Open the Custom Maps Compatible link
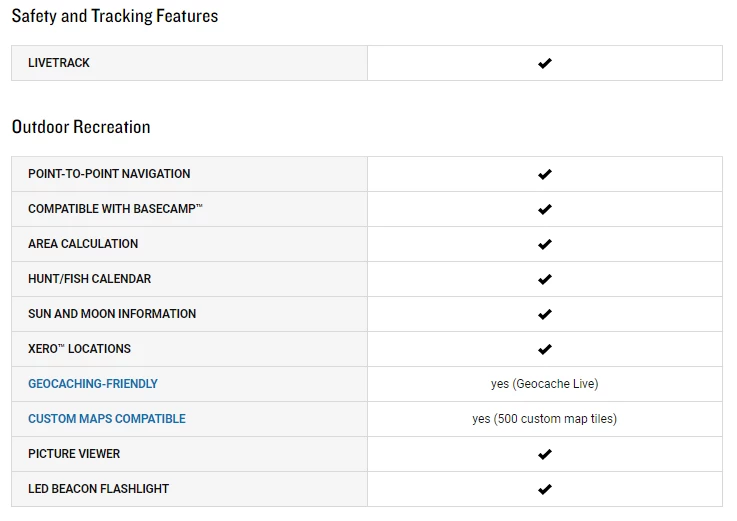Screen dimensions: 737x521 point(107,419)
